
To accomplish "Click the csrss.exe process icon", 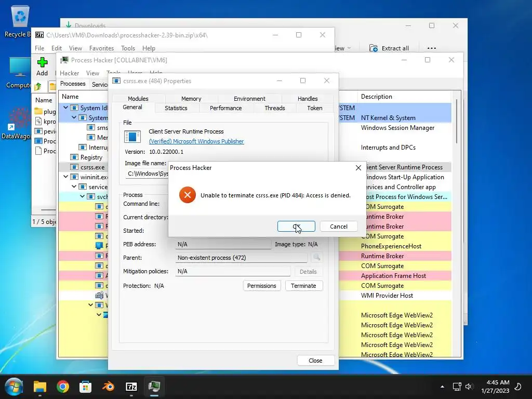I will click(x=74, y=167).
